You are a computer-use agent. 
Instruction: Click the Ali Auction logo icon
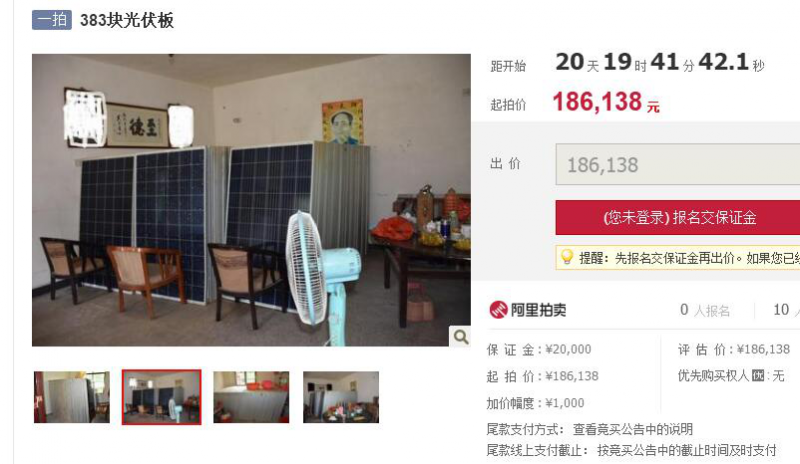(x=498, y=310)
